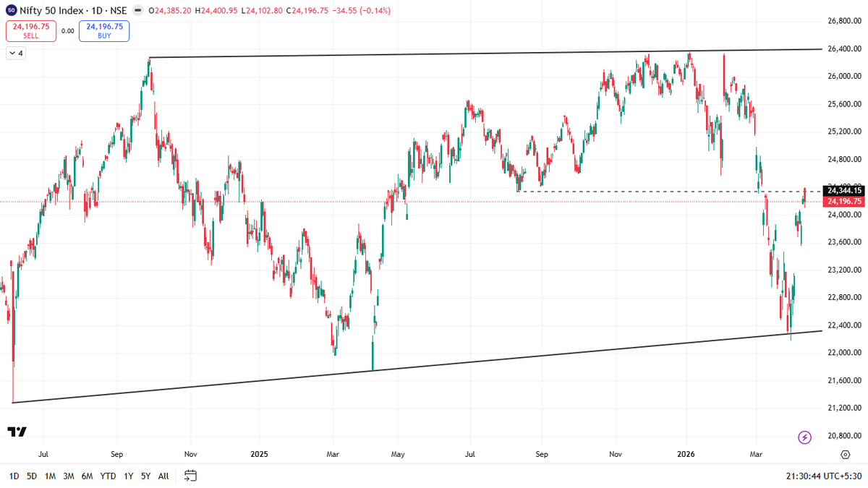868x488 pixels.
Task: Select the 3M date range
Action: [69, 476]
